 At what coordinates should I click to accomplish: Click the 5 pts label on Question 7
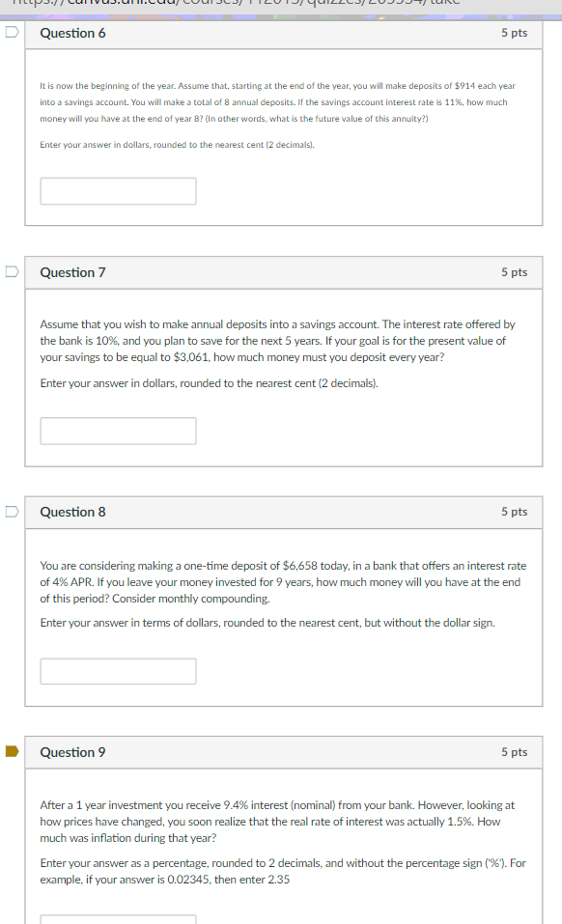point(515,272)
